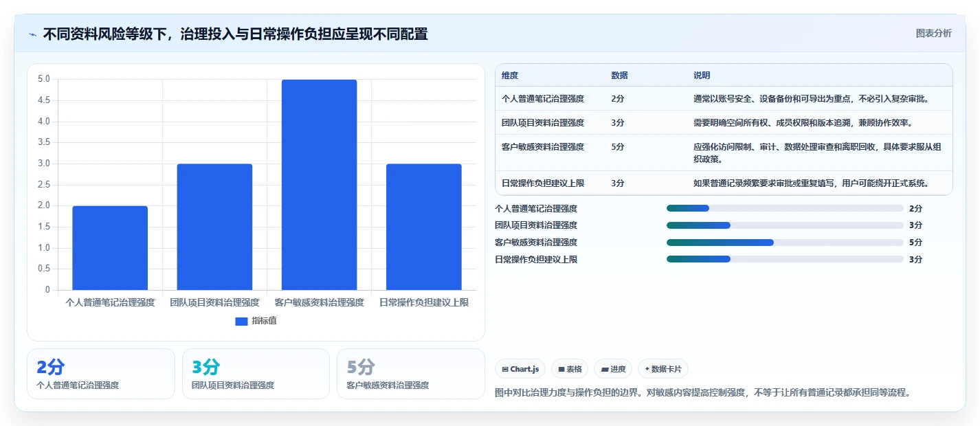Click table cell 客户敏感资料治理强度
980x426 pixels.
[x=543, y=147]
